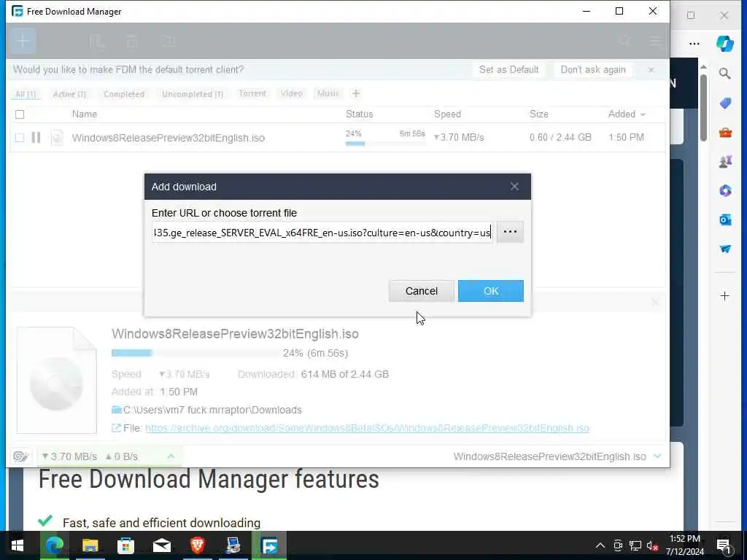The image size is (747, 560).
Task: Click Set as Default button
Action: (508, 70)
